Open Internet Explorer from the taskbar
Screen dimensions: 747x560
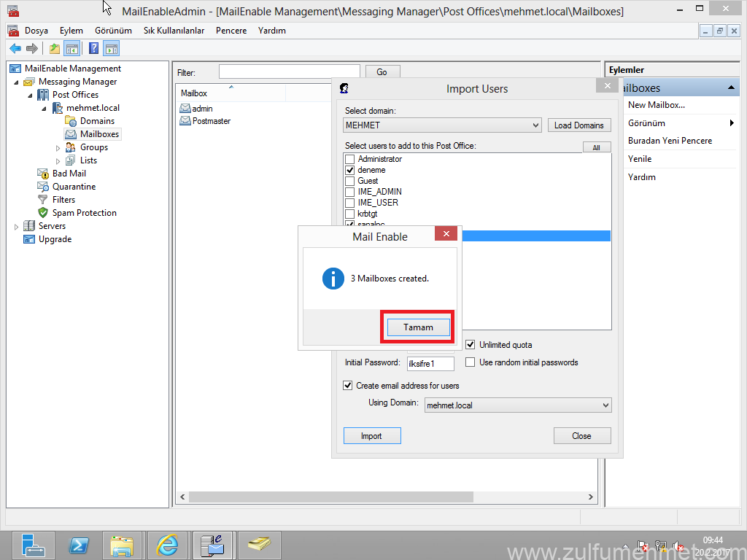pyautogui.click(x=167, y=545)
